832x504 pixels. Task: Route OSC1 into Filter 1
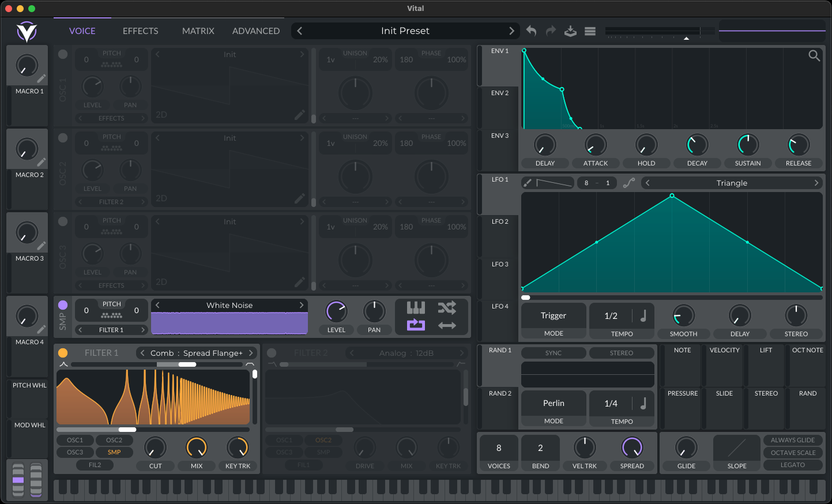point(75,440)
